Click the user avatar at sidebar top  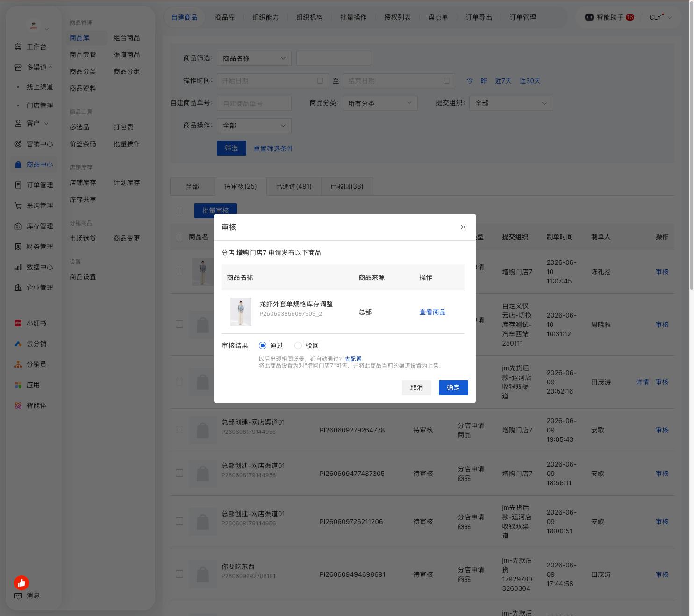pos(34,26)
